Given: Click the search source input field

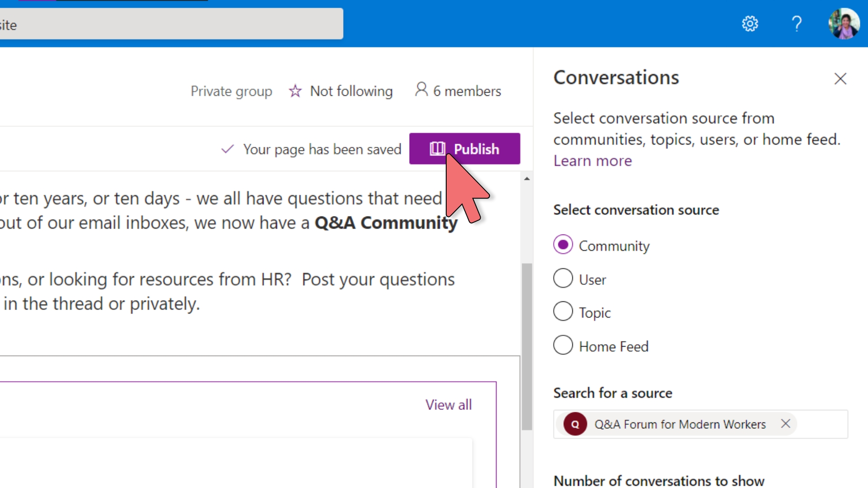Looking at the screenshot, I should [700, 424].
